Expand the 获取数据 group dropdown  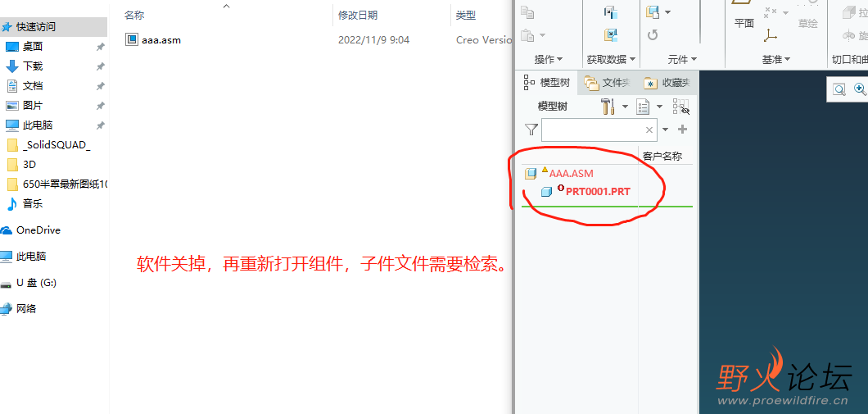(x=612, y=59)
